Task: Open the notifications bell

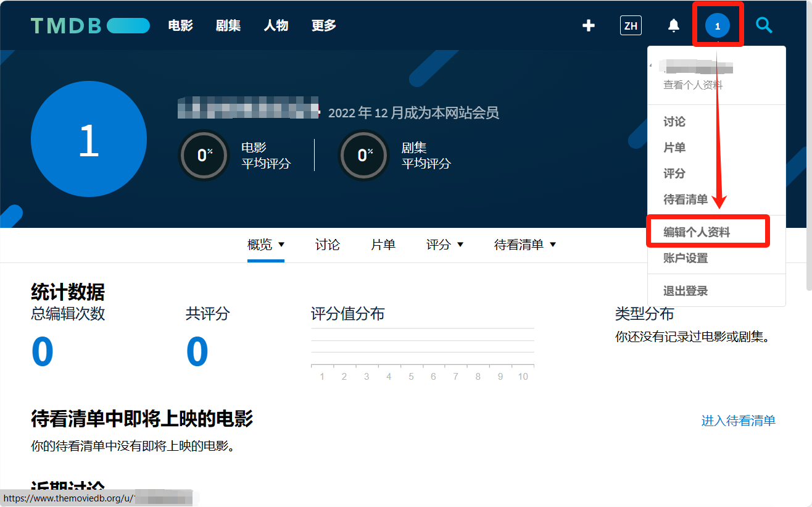Action: tap(674, 25)
